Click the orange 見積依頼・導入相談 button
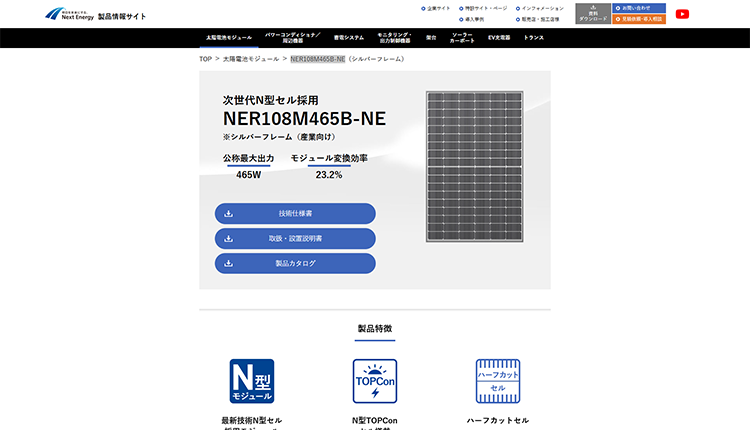 point(639,19)
